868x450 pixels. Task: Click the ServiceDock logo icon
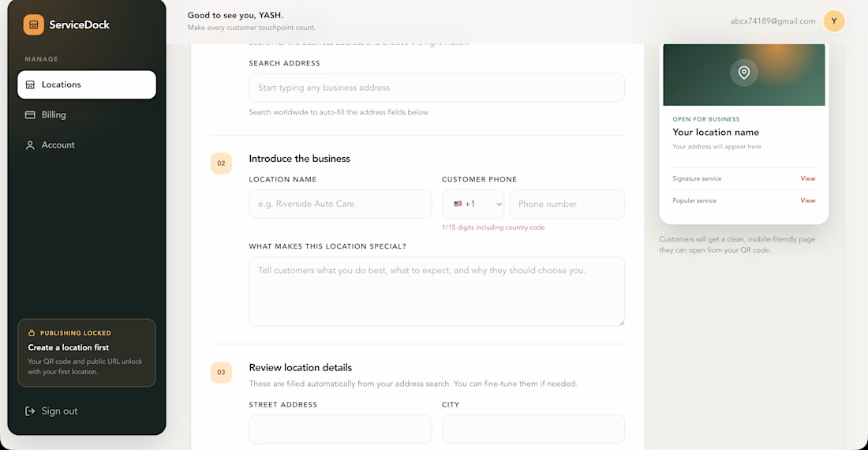coord(34,25)
